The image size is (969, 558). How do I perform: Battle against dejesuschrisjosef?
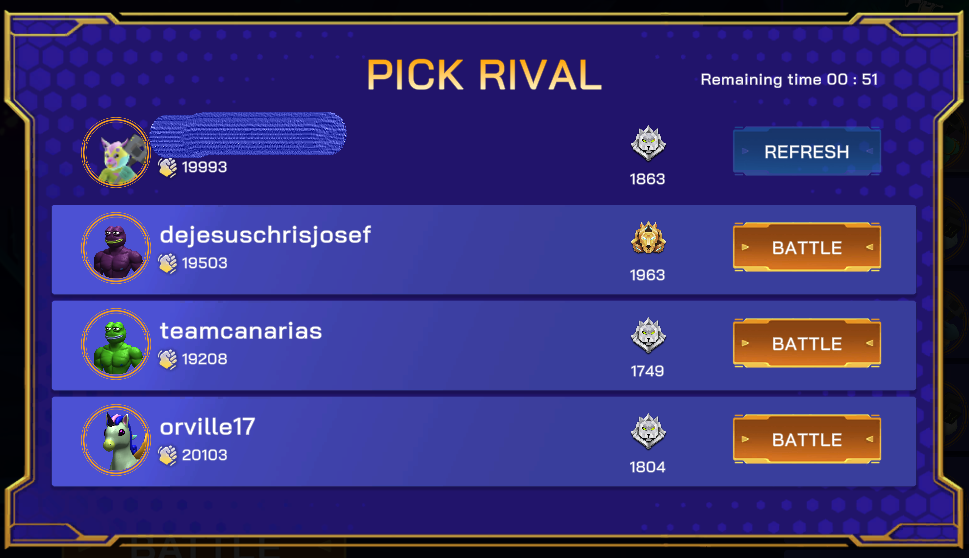[806, 248]
